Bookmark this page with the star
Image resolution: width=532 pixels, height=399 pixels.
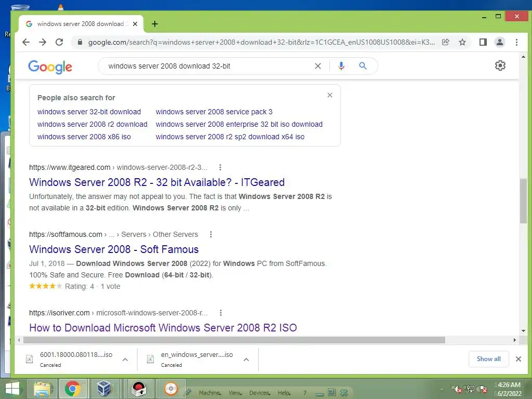462,42
